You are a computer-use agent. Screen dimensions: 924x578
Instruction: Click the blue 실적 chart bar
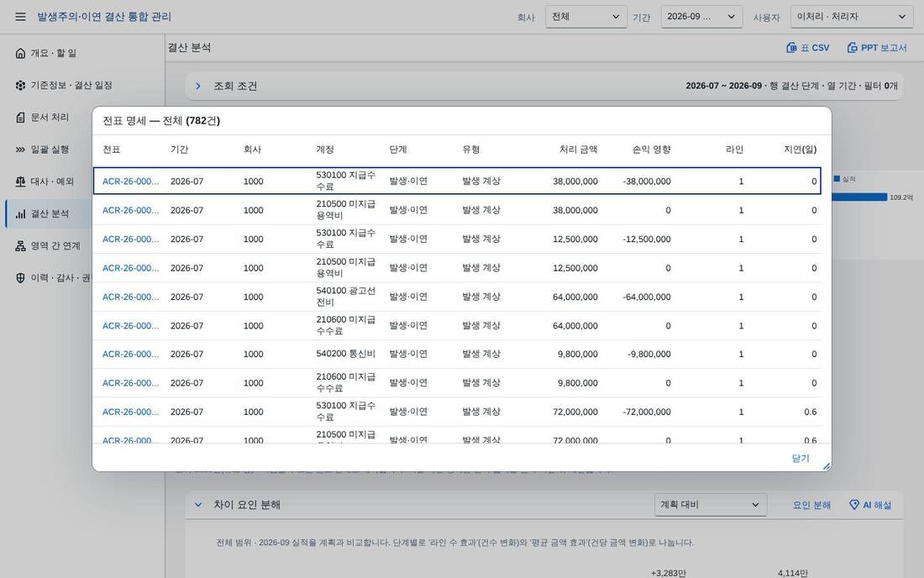pyautogui.click(x=859, y=197)
